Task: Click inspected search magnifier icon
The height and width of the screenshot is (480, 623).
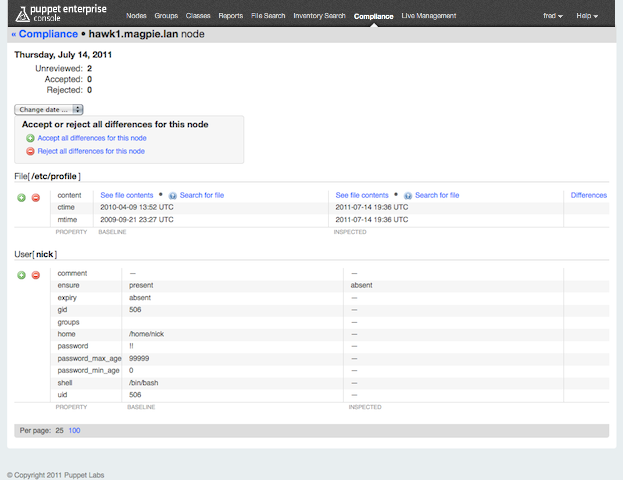Action: coord(408,195)
